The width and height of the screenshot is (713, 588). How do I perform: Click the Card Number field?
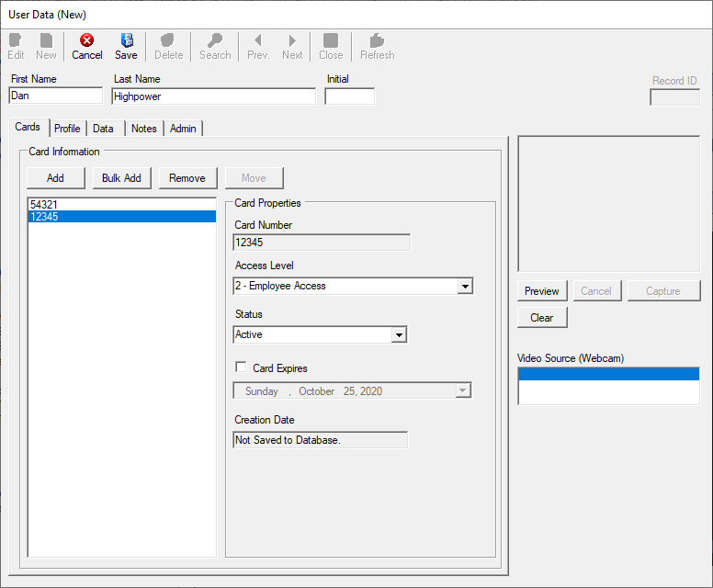click(322, 243)
